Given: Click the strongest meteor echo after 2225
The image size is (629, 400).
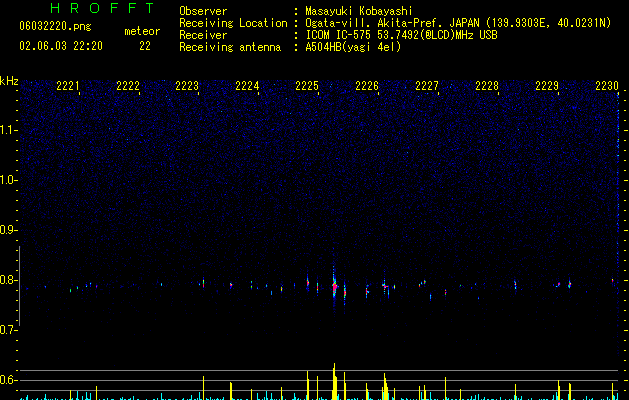Looking at the screenshot, I should (x=334, y=286).
